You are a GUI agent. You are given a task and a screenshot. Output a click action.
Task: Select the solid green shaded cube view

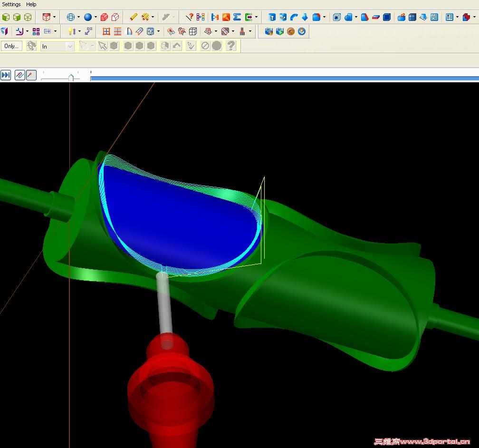[x=6, y=17]
